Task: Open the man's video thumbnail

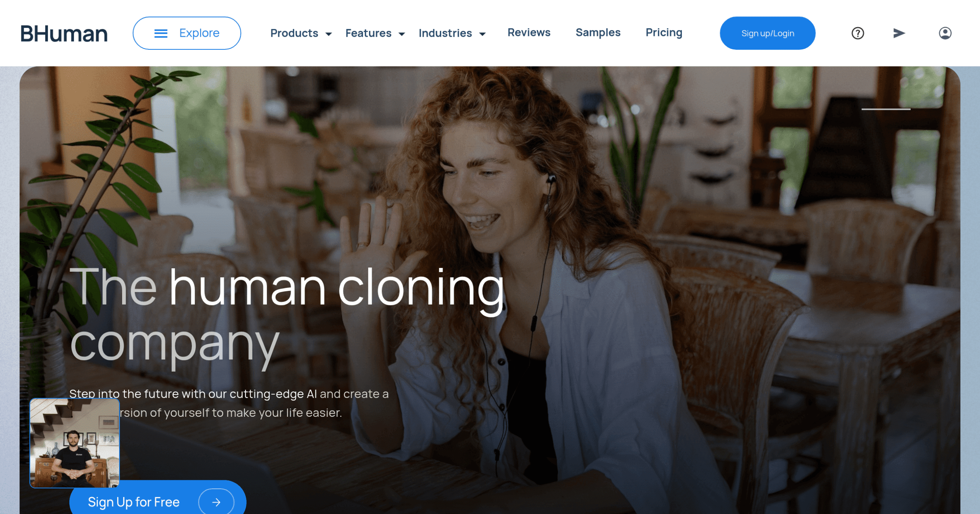Action: 75,443
